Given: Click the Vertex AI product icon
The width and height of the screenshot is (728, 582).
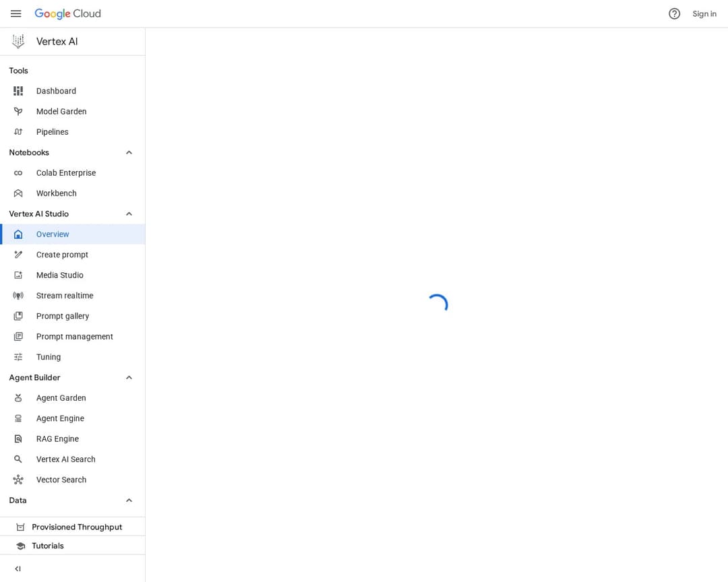Looking at the screenshot, I should point(18,41).
